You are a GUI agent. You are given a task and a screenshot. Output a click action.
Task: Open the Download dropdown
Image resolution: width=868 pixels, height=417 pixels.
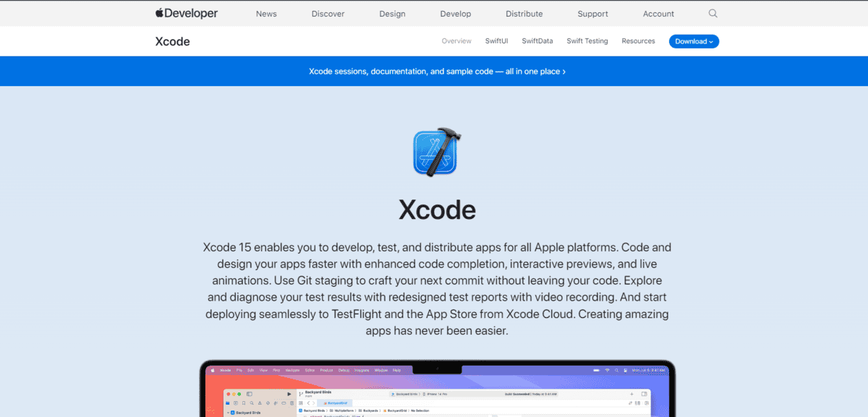tap(694, 41)
